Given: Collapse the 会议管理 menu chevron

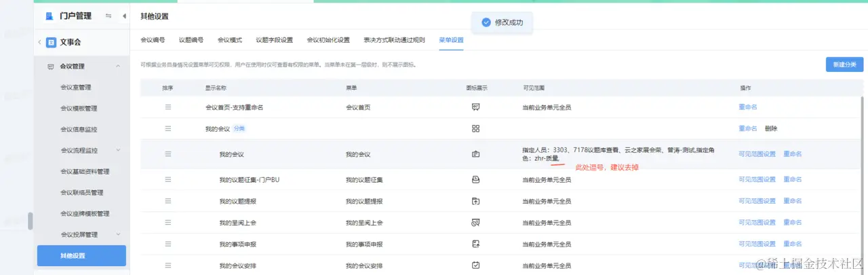Looking at the screenshot, I should click(x=118, y=67).
